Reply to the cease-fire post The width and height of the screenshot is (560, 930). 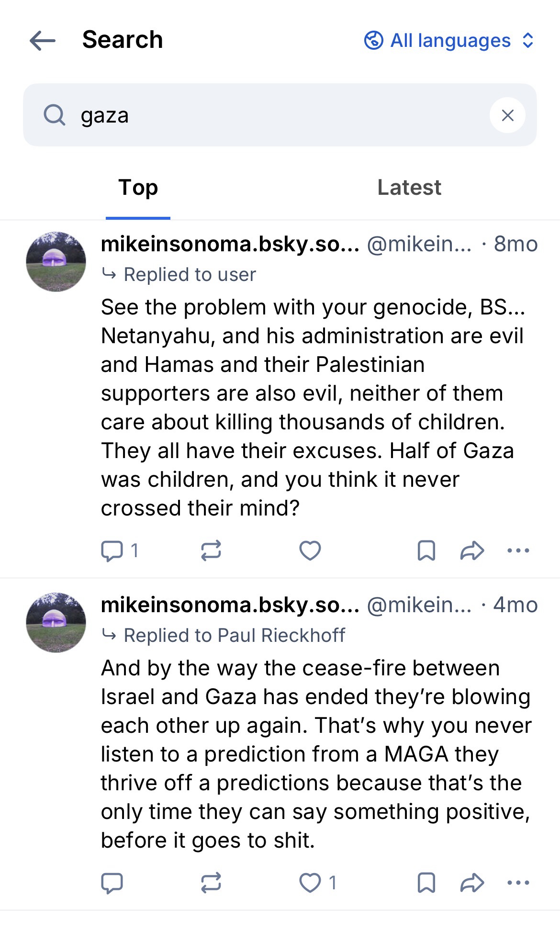point(112,883)
